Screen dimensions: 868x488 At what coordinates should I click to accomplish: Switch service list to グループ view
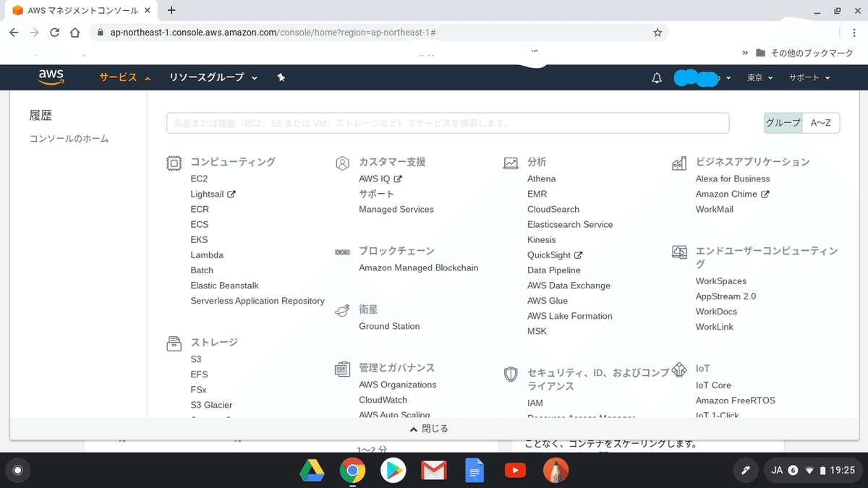tap(783, 123)
